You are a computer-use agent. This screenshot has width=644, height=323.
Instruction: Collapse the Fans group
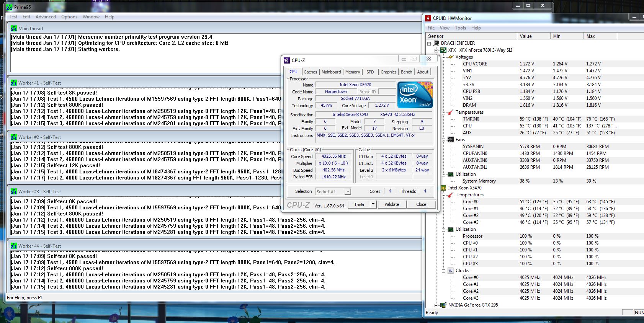pyautogui.click(x=444, y=140)
